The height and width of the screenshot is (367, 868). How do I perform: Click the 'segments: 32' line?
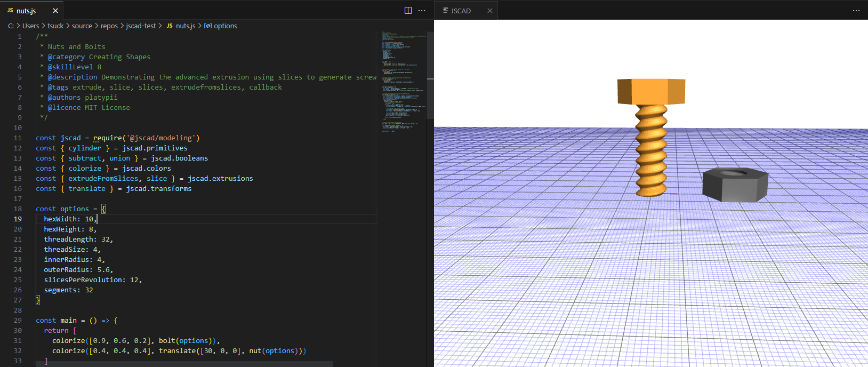68,290
